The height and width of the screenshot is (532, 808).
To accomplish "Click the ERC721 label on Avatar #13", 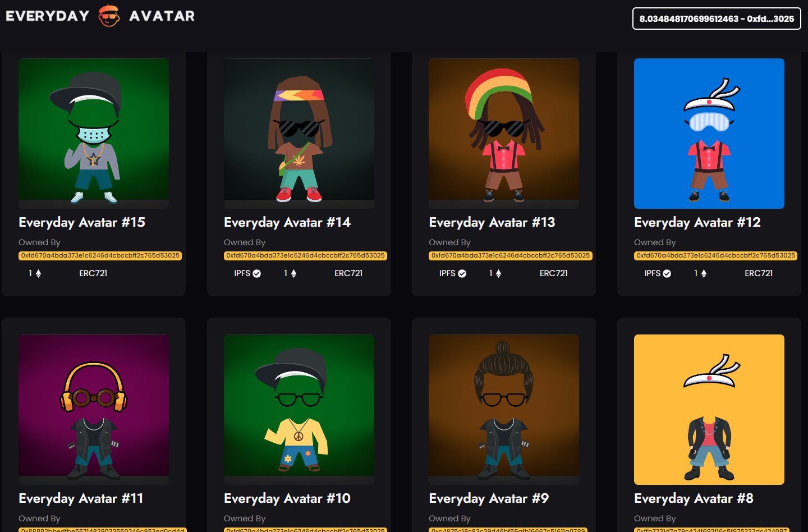I will point(554,273).
